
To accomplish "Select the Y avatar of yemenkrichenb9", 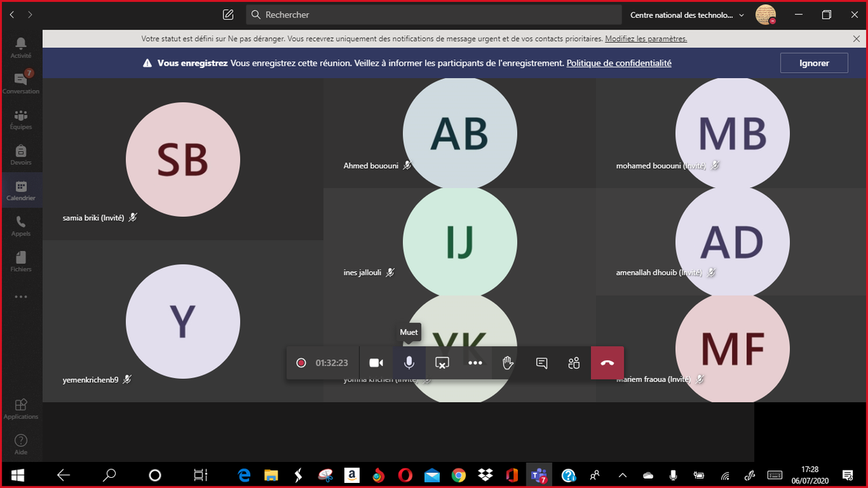I will [183, 322].
